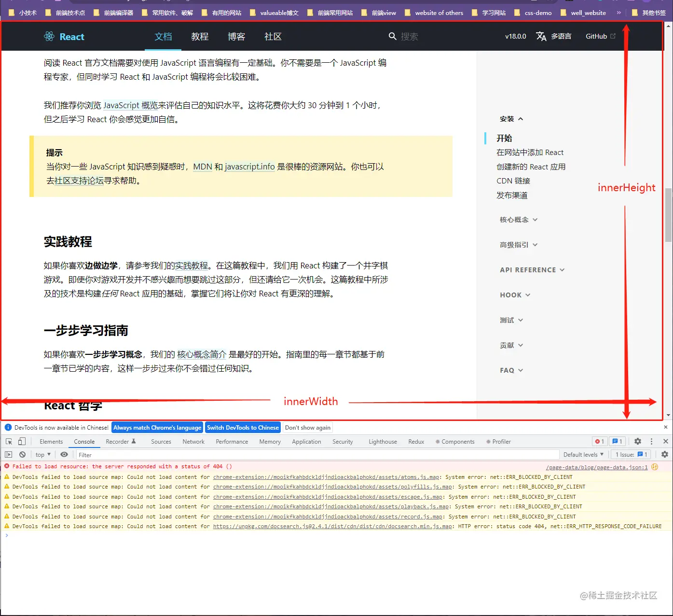Image resolution: width=673 pixels, height=616 pixels.
Task: Open the GitHub link in navbar
Action: point(601,36)
